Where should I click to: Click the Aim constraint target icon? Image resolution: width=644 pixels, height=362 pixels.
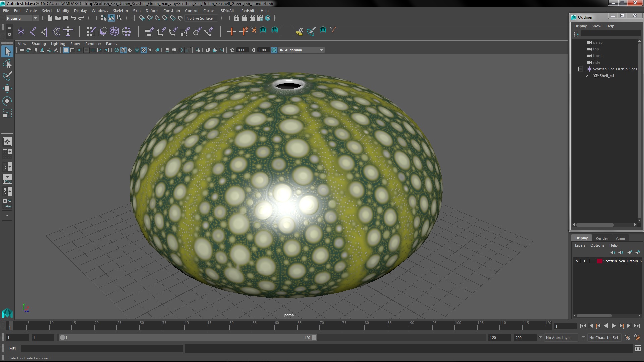pos(197,32)
